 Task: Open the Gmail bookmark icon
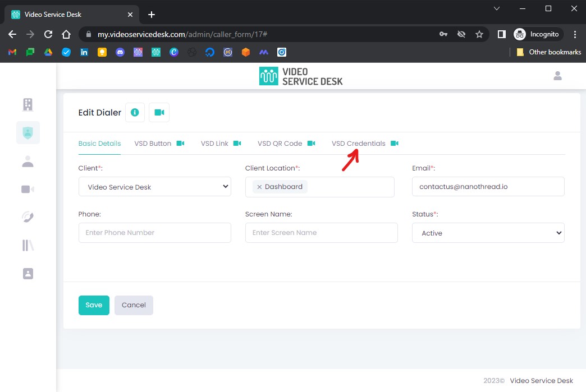[12, 52]
